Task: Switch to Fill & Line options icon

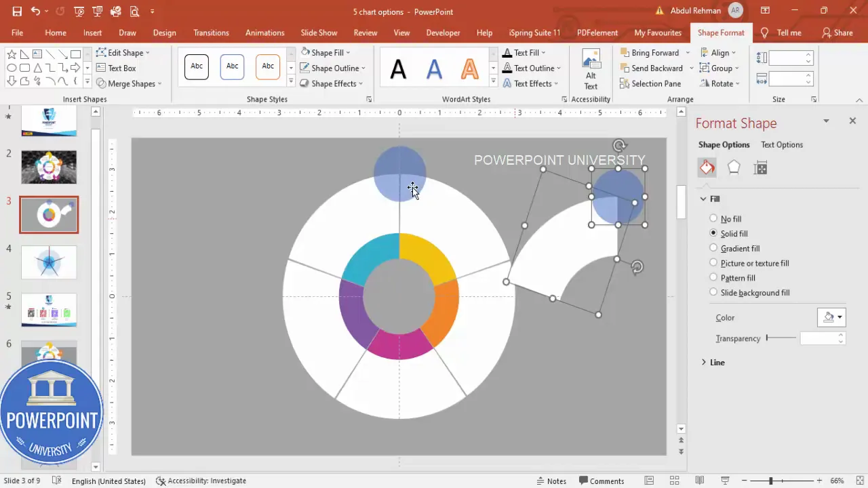Action: pos(707,168)
